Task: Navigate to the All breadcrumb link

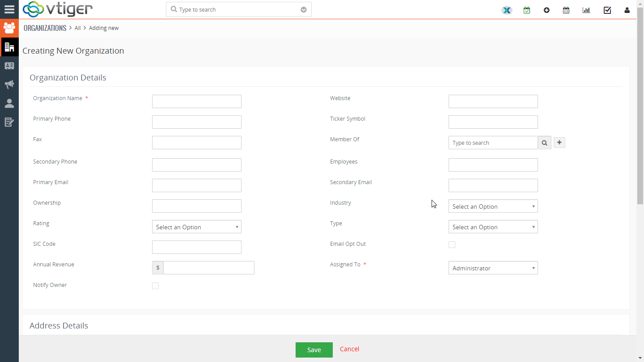Action: point(77,28)
